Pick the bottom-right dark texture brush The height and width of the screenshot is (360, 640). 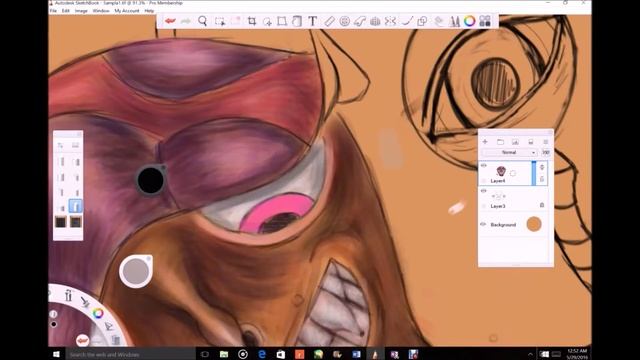(x=76, y=222)
